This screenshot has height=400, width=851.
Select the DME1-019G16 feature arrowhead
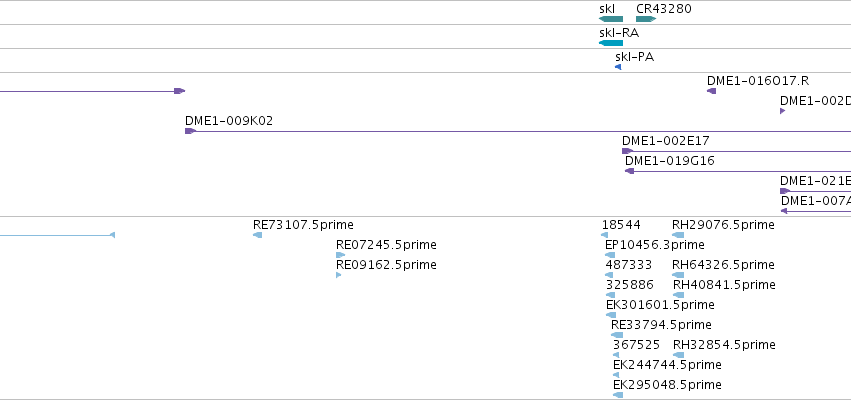630,171
